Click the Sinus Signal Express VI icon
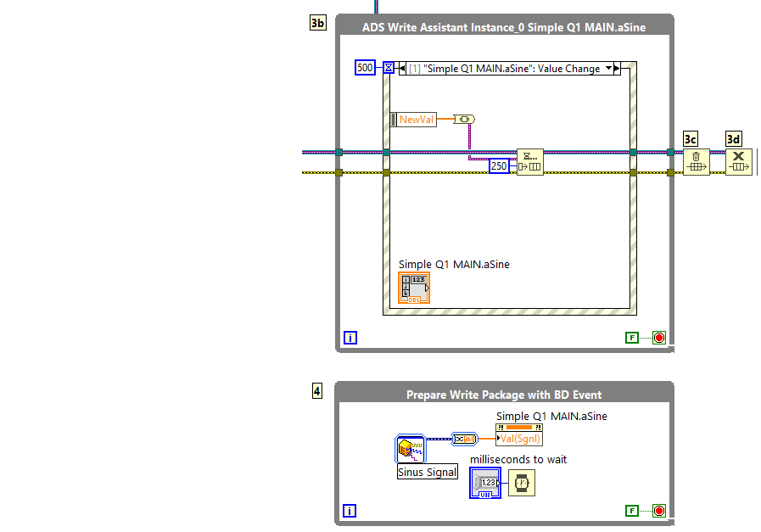The height and width of the screenshot is (532, 761). (x=411, y=449)
